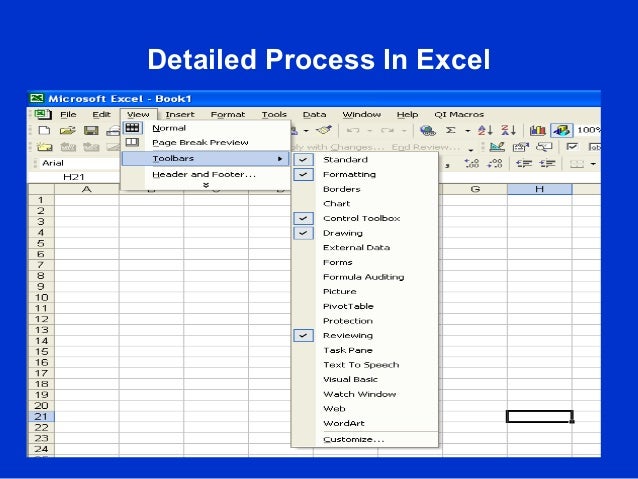Screen dimensions: 638x479
Task: Click the yellow folder icon on Reviewing toolbar
Action: click(44, 147)
